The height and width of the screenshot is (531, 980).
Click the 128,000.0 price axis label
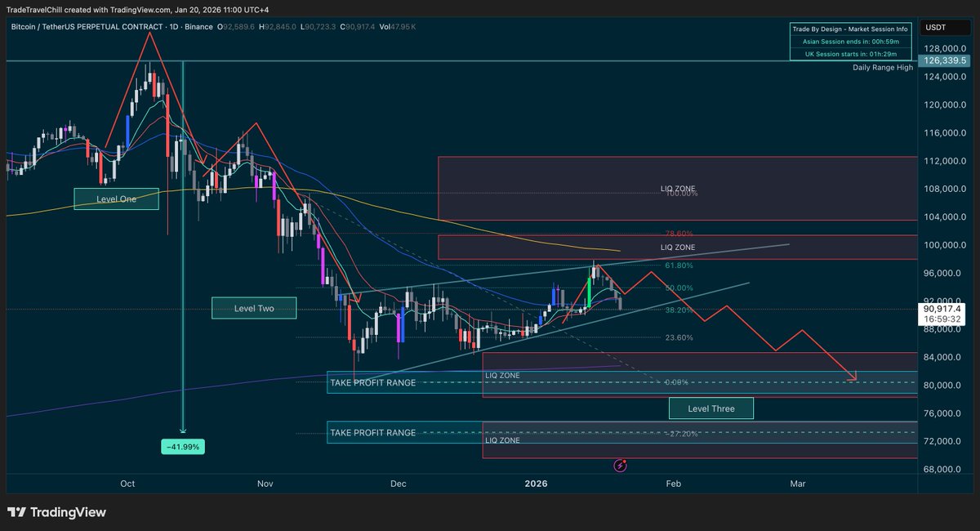coord(943,49)
